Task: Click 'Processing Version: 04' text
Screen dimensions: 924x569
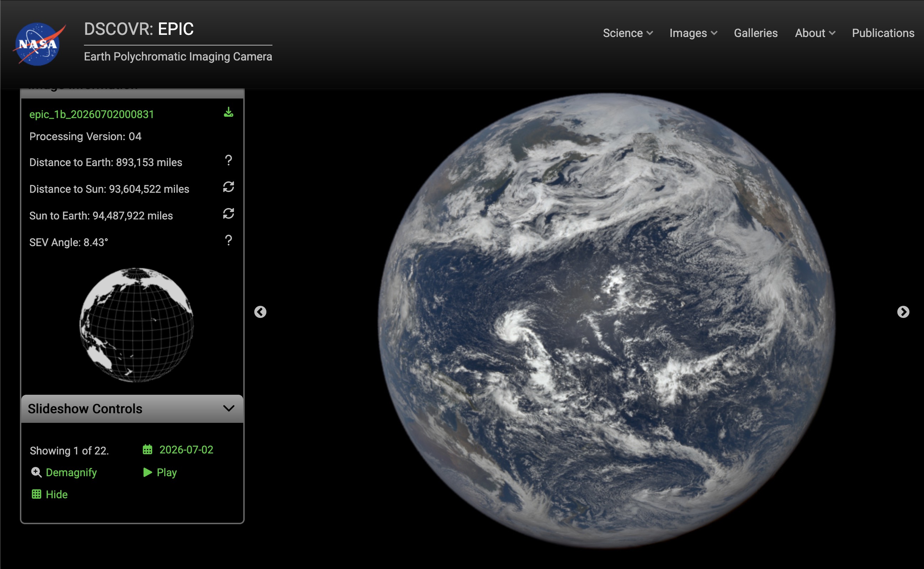Action: [x=85, y=136]
